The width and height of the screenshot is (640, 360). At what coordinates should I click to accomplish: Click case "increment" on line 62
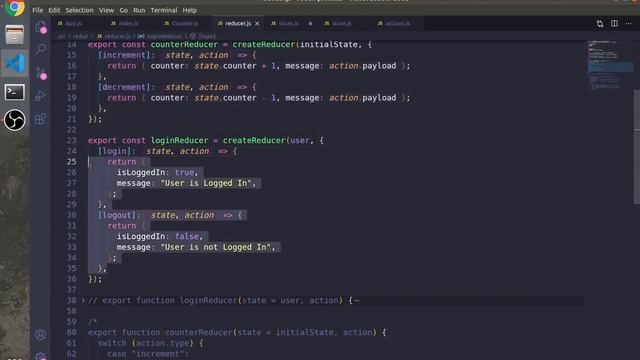[x=147, y=354]
